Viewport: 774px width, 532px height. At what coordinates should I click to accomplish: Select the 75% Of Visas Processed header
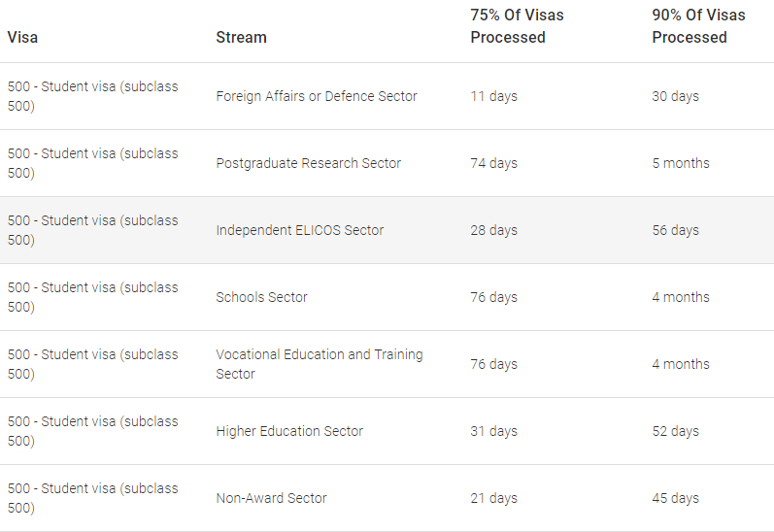tap(517, 26)
